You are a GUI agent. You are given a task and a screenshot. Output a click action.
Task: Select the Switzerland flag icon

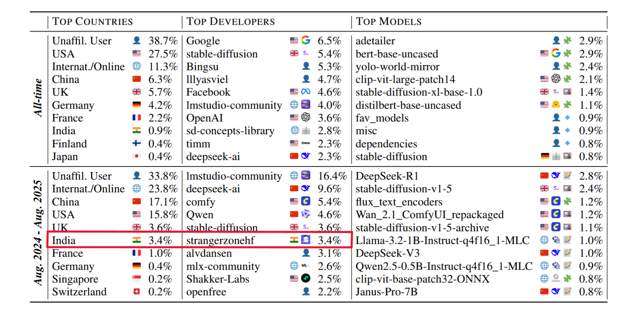coord(137,292)
